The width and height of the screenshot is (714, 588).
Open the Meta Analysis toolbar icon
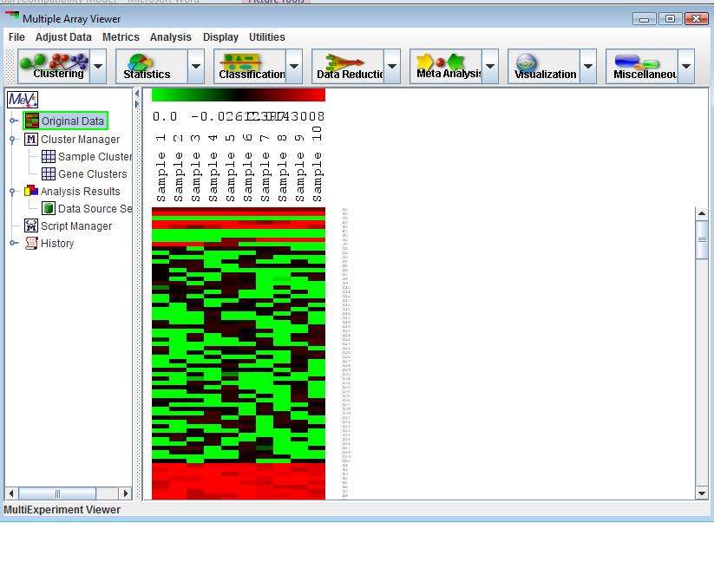445,66
